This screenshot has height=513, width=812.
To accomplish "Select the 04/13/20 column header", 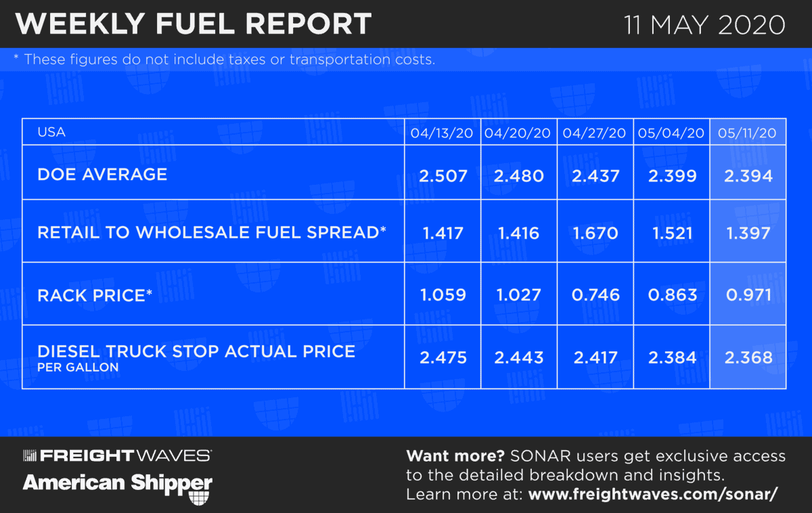I will 443,133.
